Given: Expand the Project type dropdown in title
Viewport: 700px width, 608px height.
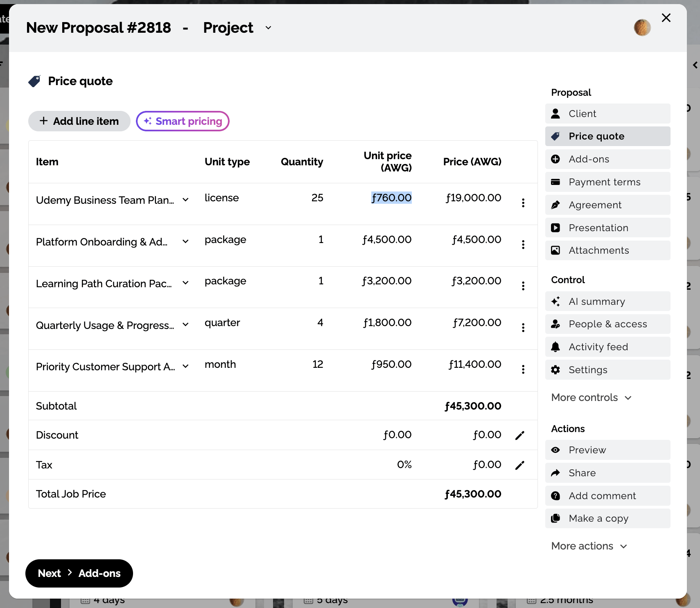Looking at the screenshot, I should click(x=268, y=28).
